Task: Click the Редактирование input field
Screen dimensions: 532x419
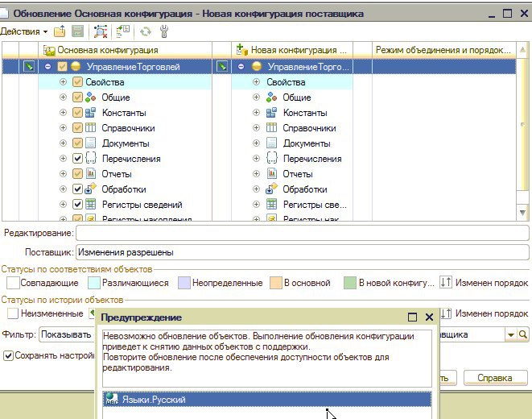Action: (x=303, y=233)
